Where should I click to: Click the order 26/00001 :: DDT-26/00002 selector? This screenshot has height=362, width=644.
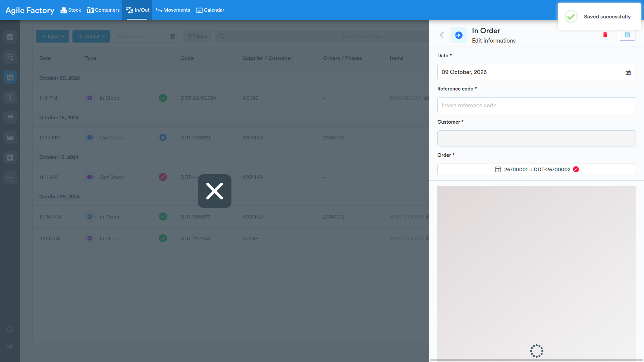click(536, 169)
